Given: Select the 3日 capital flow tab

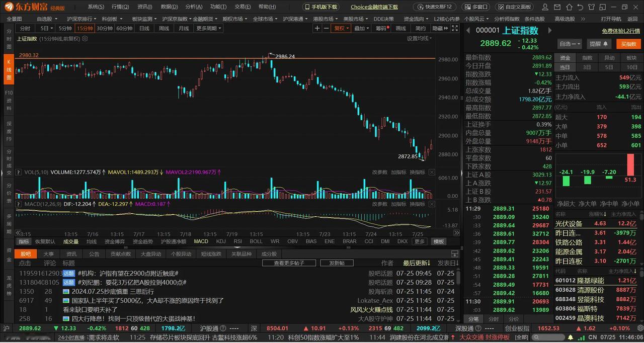Looking at the screenshot, I should point(587,67).
